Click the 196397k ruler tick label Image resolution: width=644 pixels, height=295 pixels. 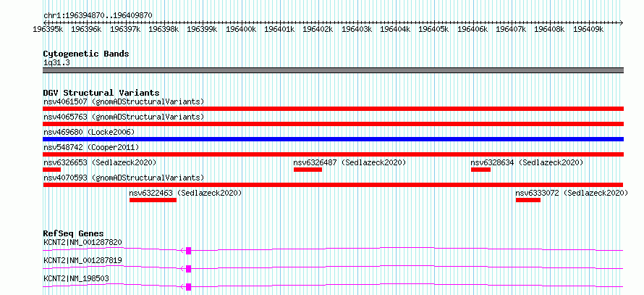125,29
